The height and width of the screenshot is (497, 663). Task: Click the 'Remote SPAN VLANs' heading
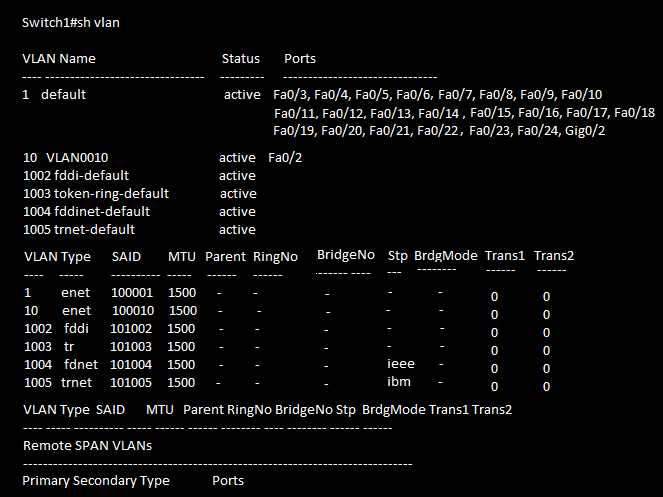click(88, 446)
